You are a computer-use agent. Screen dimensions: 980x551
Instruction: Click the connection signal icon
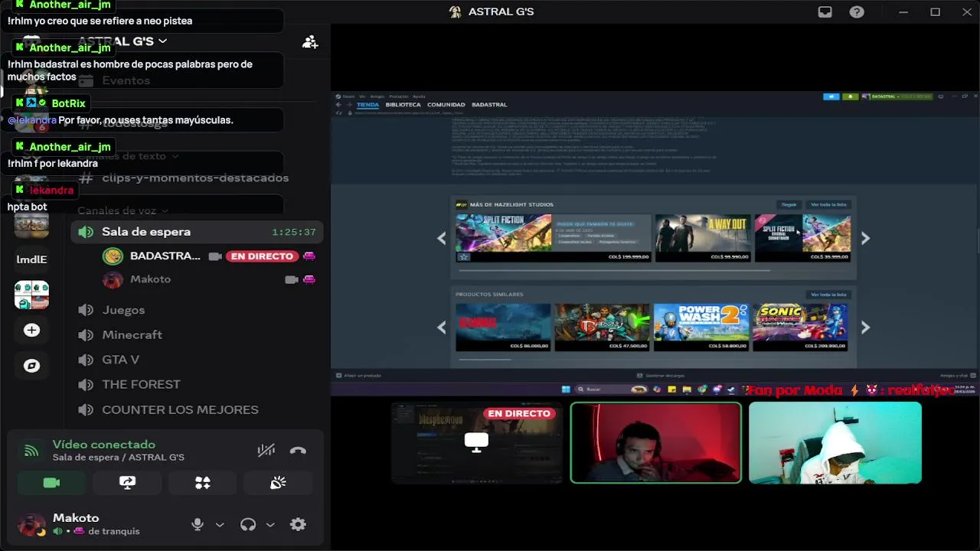click(31, 450)
